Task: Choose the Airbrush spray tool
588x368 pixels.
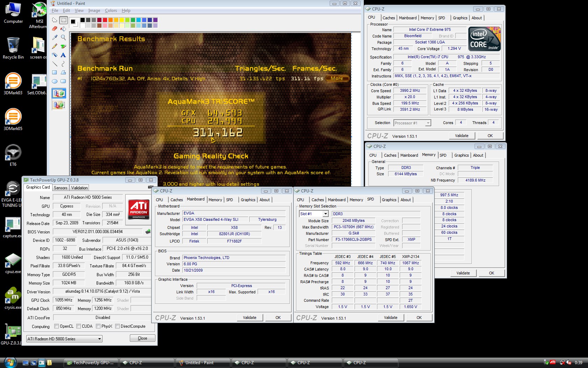Action: tap(55, 55)
